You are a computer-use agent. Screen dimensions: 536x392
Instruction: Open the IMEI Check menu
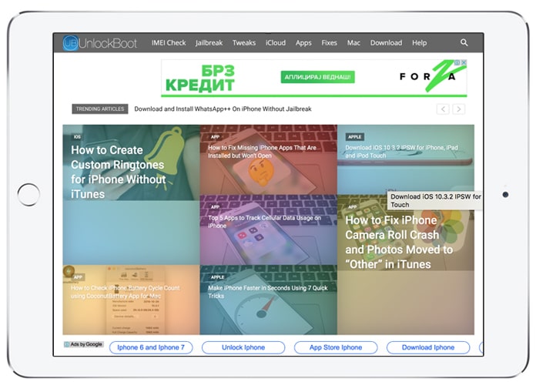pos(169,42)
